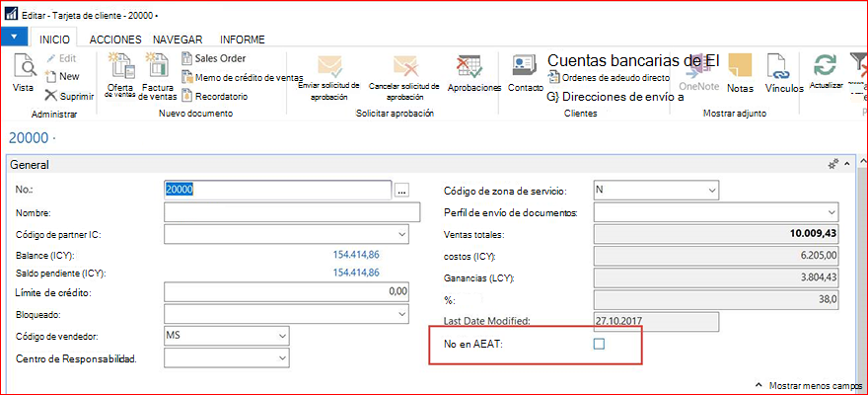Viewport: 868px width, 395px height.
Task: Click costos (ICY) value 6.205,00
Action: click(x=716, y=256)
